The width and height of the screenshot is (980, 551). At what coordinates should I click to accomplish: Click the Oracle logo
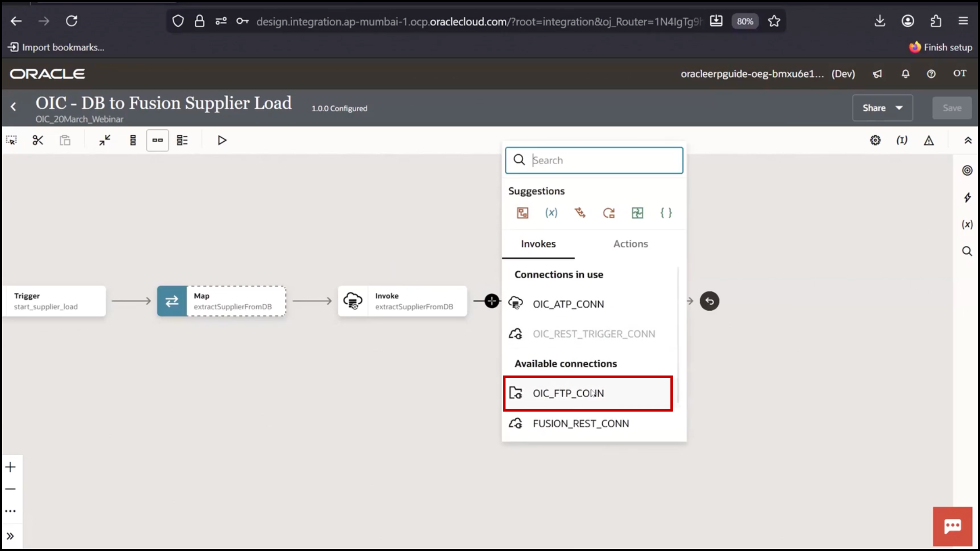(x=47, y=74)
